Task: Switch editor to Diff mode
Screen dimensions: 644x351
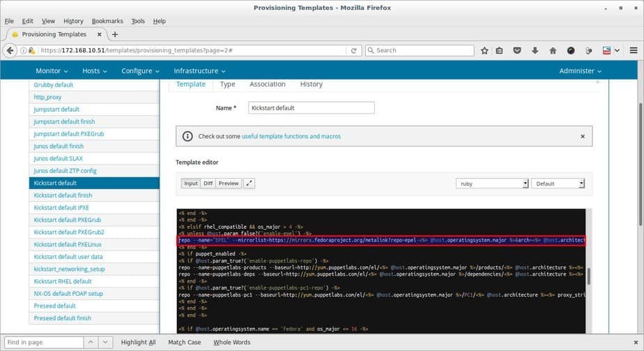Action: click(208, 184)
